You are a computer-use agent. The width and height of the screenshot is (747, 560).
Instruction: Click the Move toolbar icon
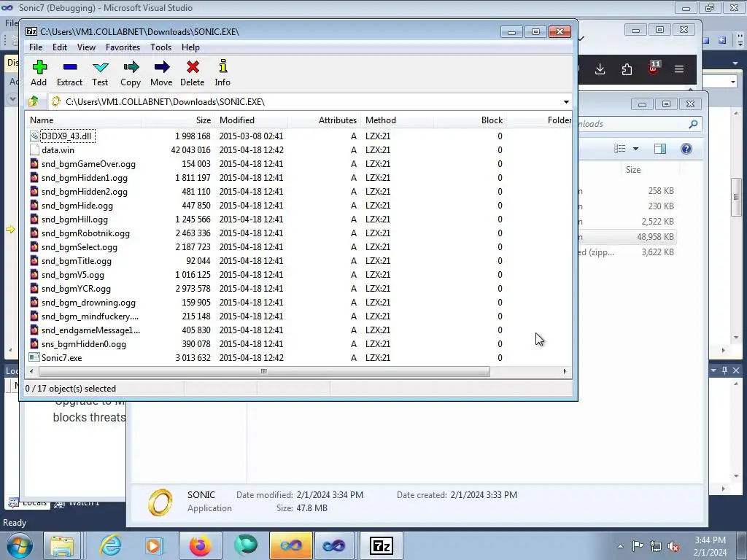pyautogui.click(x=161, y=73)
